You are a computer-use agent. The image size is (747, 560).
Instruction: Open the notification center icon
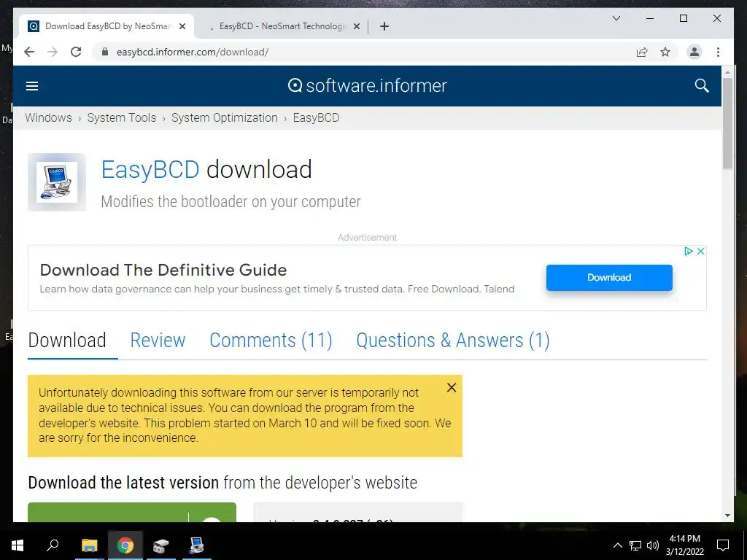723,545
